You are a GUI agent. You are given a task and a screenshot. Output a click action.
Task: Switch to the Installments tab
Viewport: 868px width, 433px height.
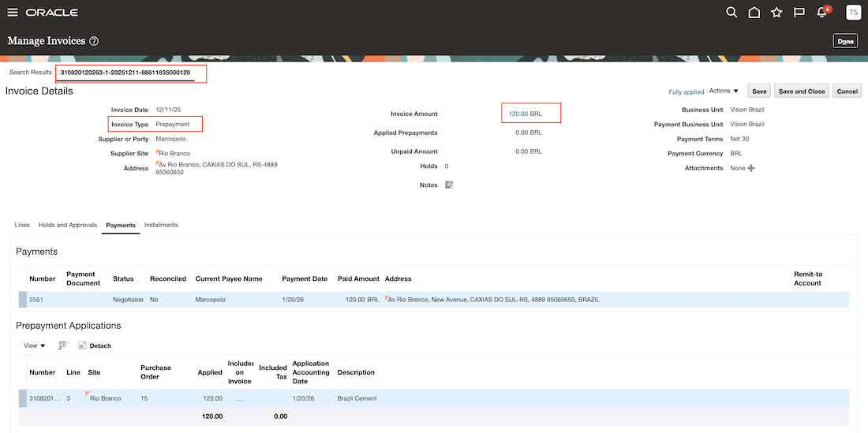tap(161, 225)
